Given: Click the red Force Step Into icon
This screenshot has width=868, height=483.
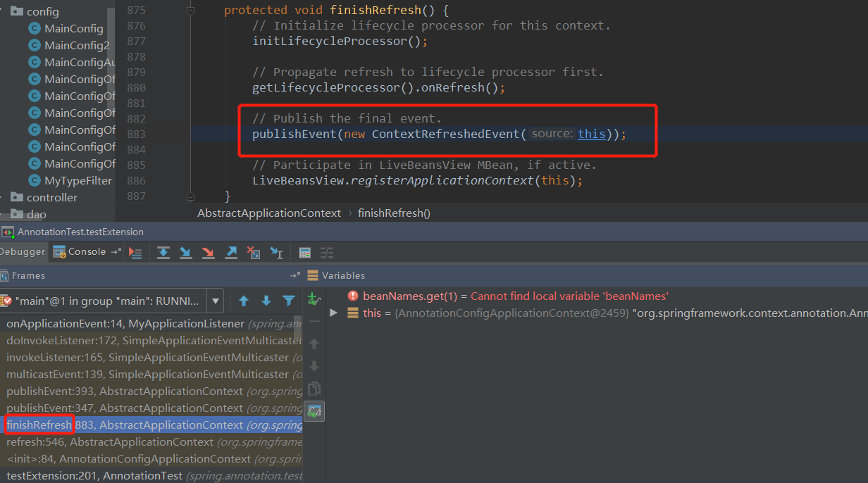Looking at the screenshot, I should pyautogui.click(x=208, y=252).
